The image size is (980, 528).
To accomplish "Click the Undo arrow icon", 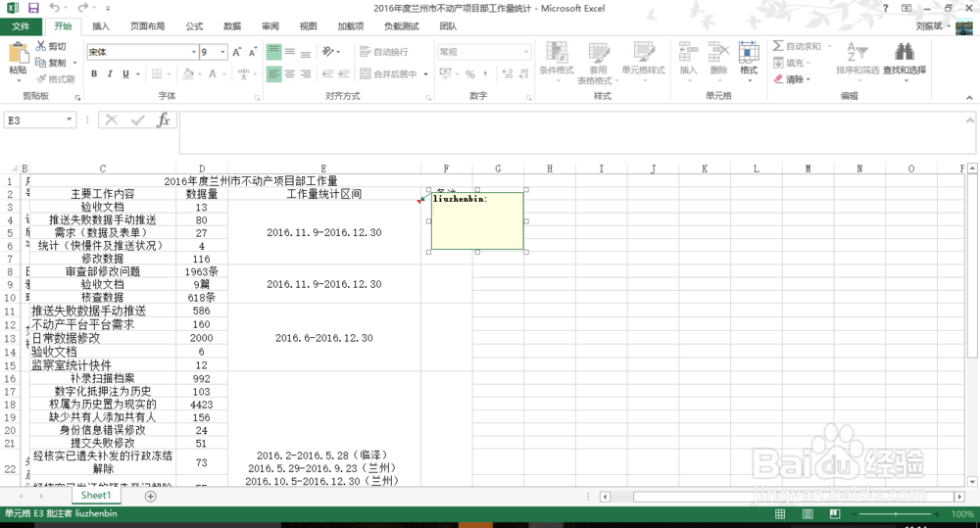I will pyautogui.click(x=55, y=8).
